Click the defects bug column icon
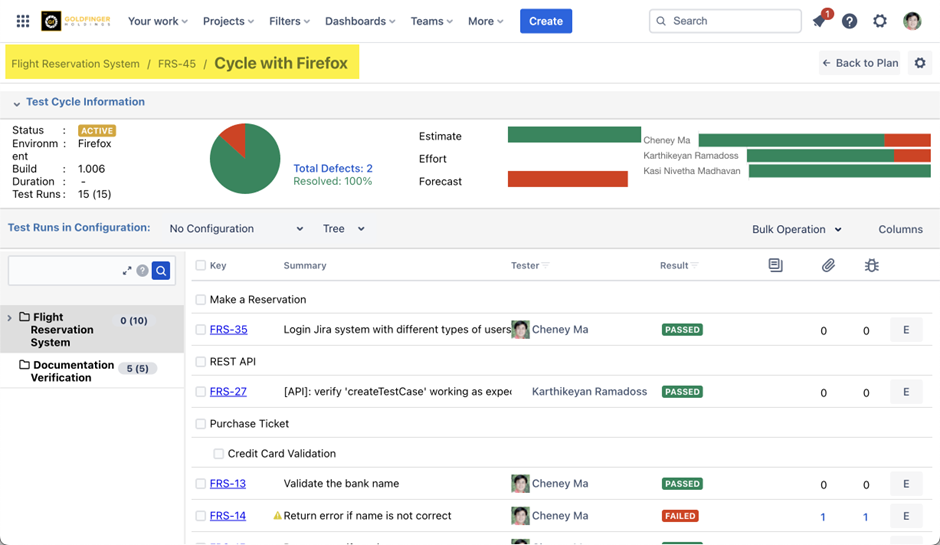This screenshot has width=940, height=545. click(x=871, y=265)
